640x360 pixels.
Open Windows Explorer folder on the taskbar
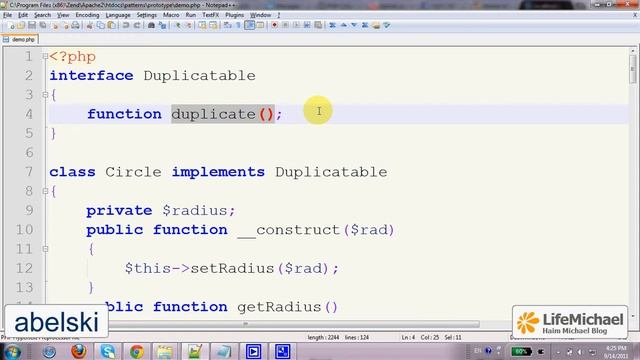click(165, 351)
